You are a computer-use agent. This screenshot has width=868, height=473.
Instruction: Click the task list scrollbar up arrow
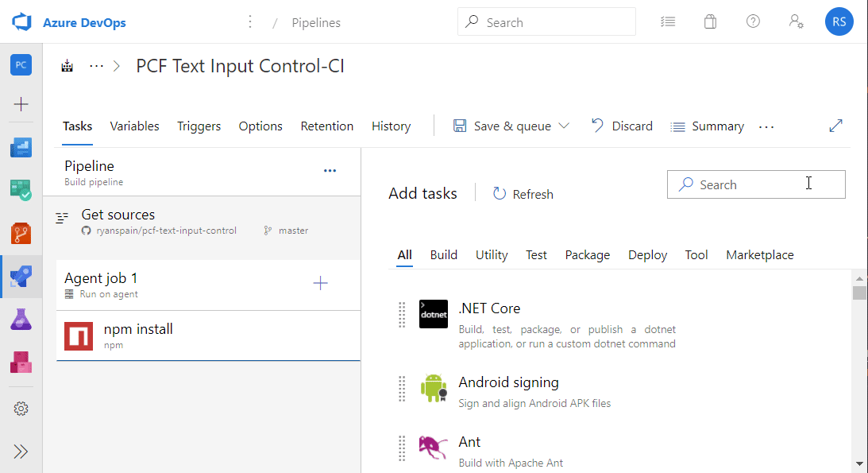859,278
